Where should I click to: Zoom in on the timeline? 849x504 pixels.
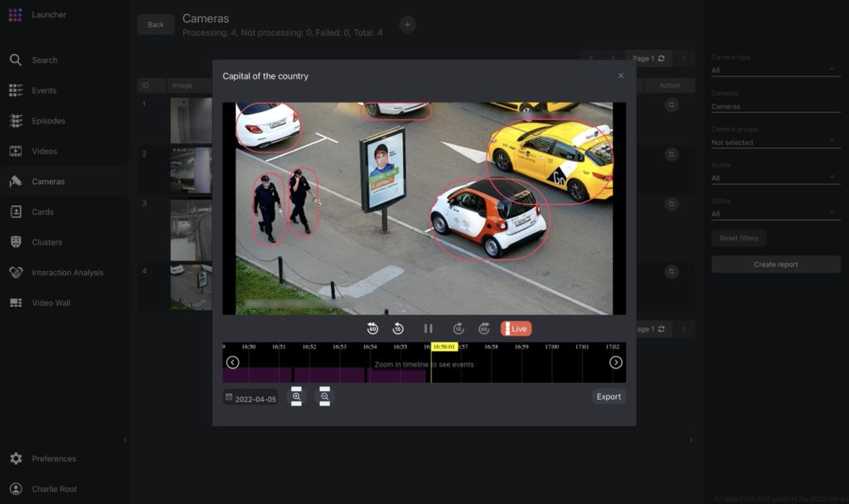pyautogui.click(x=297, y=397)
